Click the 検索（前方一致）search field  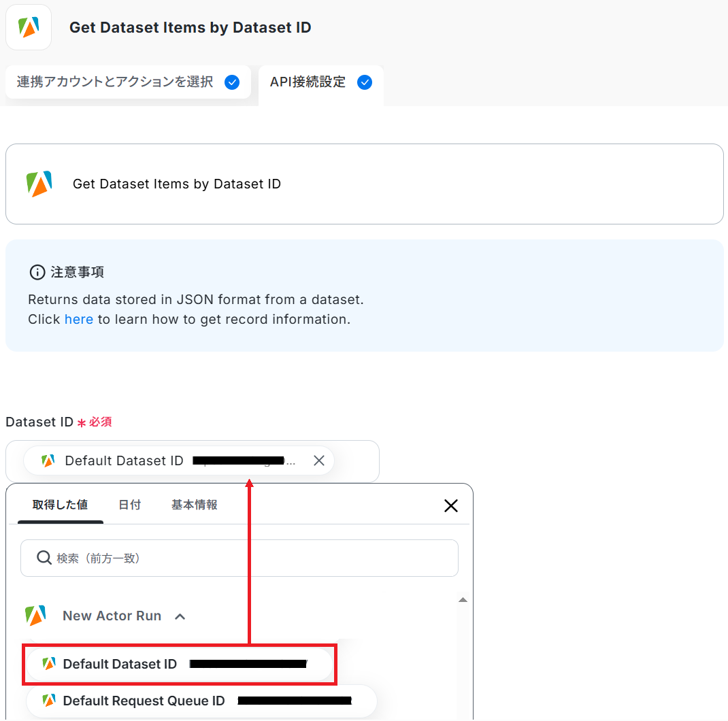239,558
